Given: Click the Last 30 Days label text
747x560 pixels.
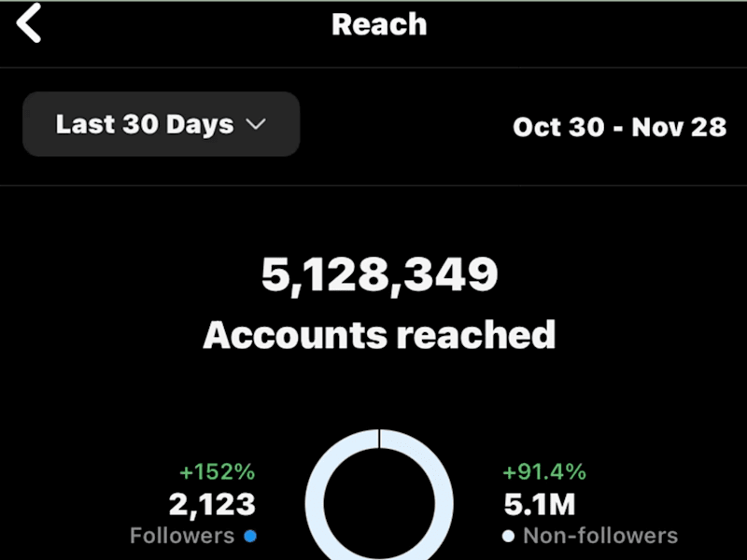Looking at the screenshot, I should click(x=145, y=124).
